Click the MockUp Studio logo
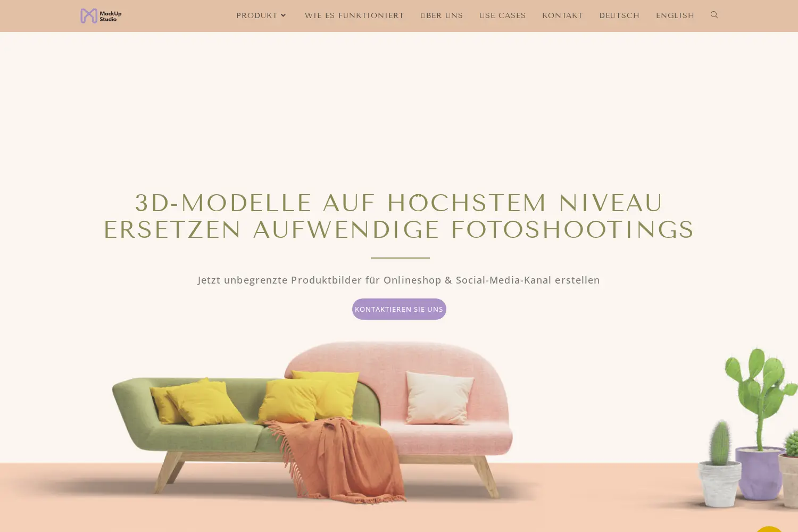This screenshot has height=532, width=798. click(101, 16)
